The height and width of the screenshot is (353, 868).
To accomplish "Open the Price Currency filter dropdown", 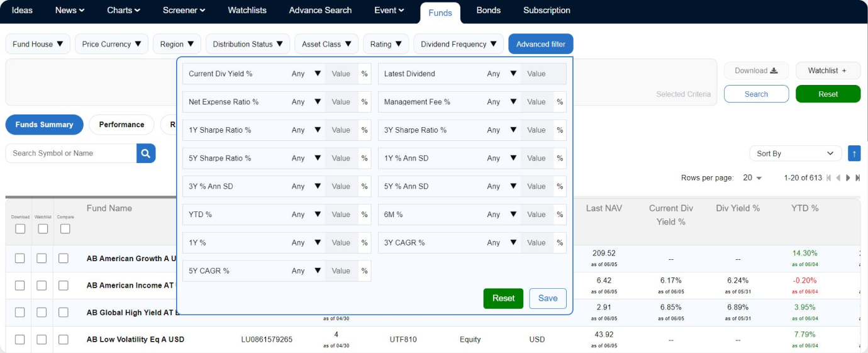I will pos(112,44).
